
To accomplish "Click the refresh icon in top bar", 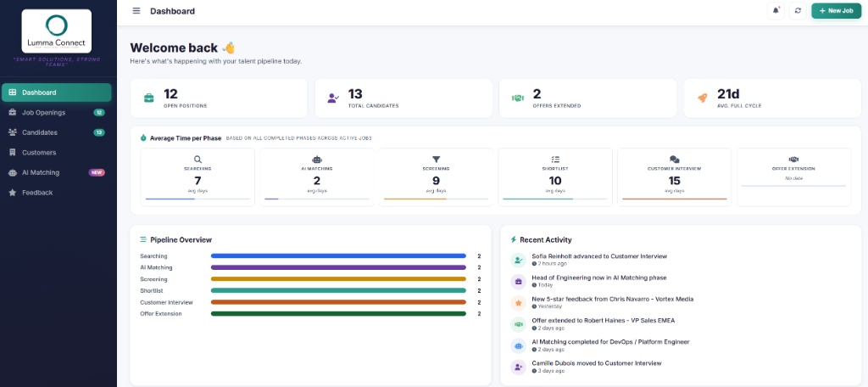I will 798,10.
